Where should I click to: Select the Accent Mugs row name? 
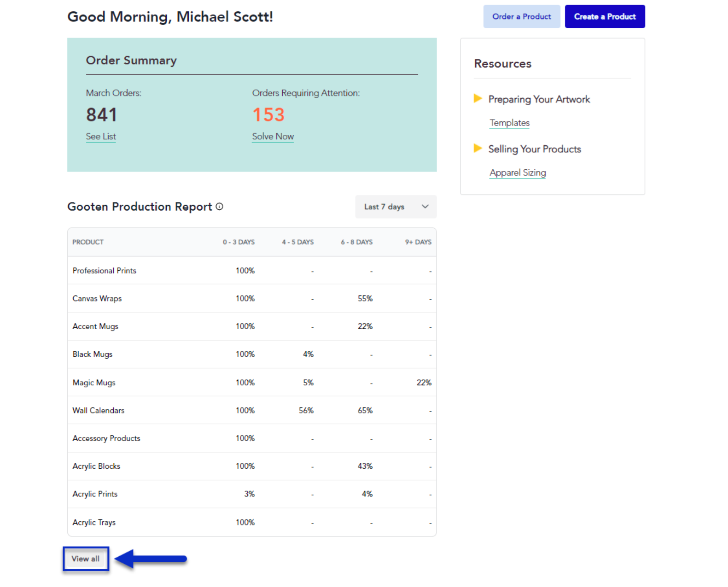coord(95,326)
